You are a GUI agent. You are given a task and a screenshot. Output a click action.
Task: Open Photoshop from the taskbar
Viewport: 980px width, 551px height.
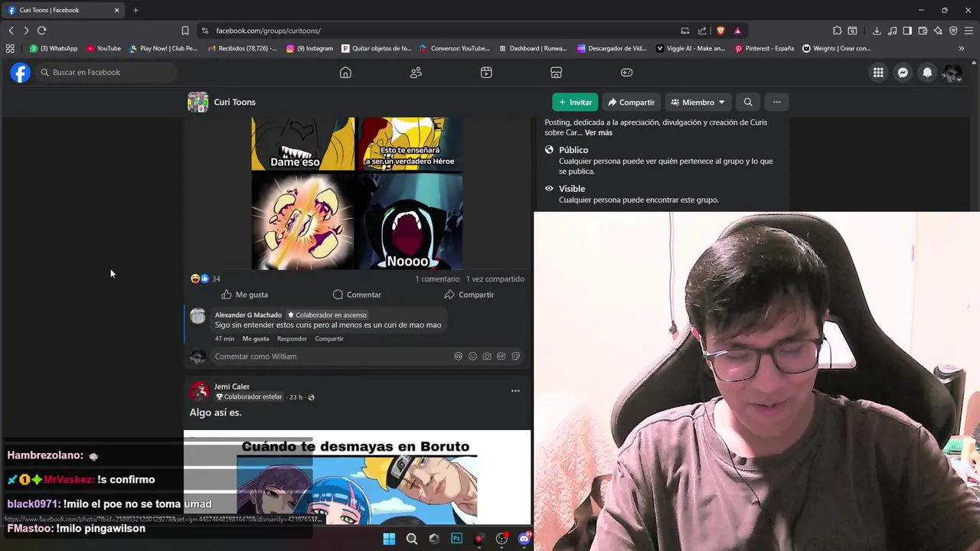456,539
